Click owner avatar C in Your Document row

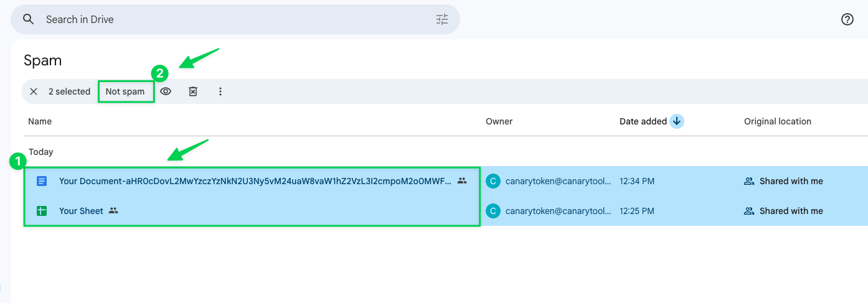pos(493,181)
